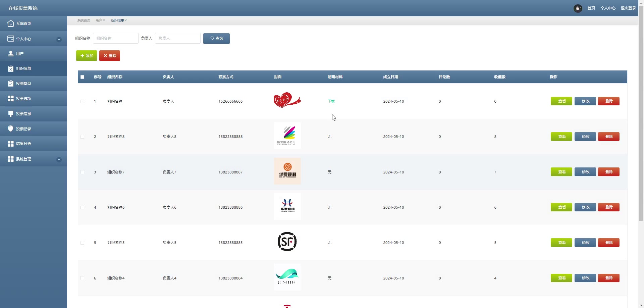
Task: Expand the 个人中心 submenu arrow
Action: coord(59,39)
